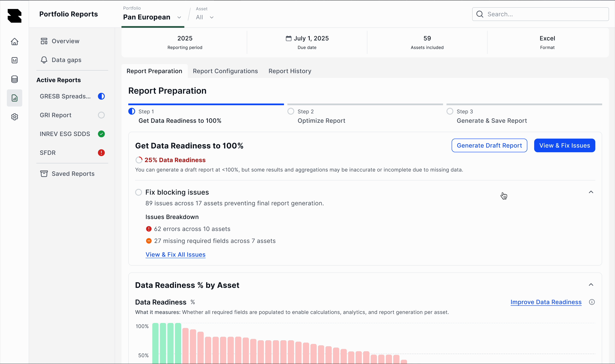Click the Generate Draft Report button
Image resolution: width=615 pixels, height=364 pixels.
click(489, 145)
